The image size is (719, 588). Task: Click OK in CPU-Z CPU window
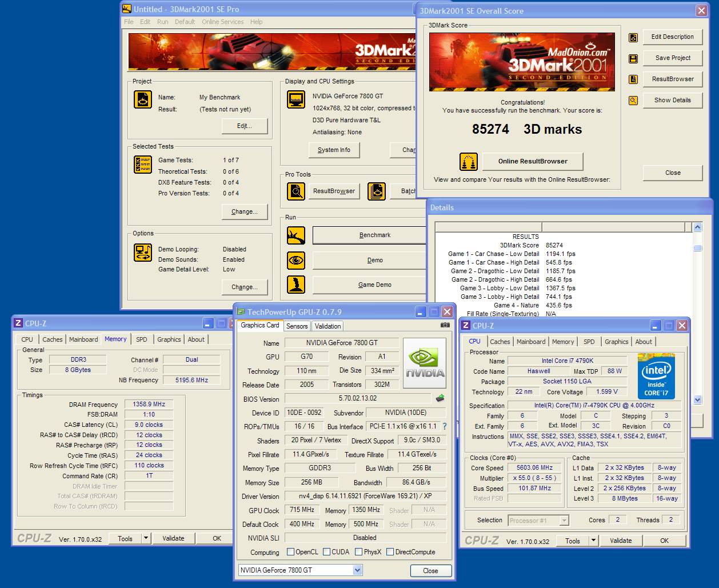(664, 541)
